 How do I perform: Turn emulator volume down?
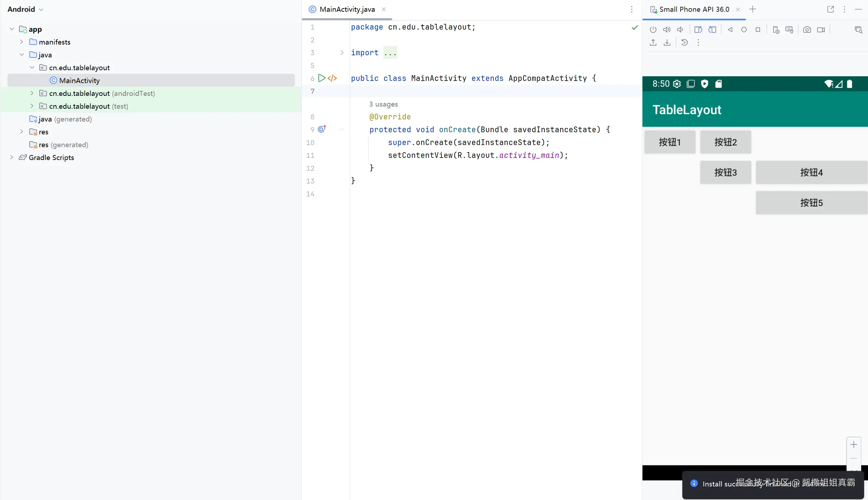[680, 30]
